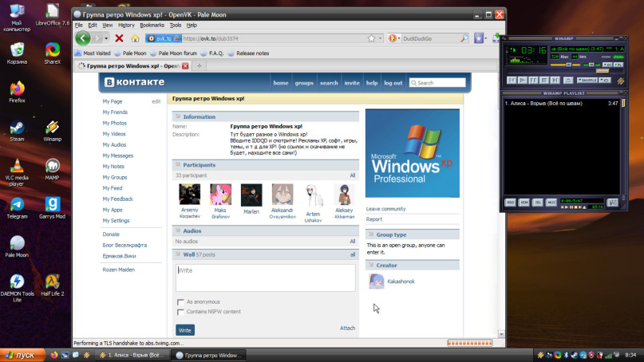Open Мой компьютер desktop icon
The image size is (644, 362).
(x=17, y=18)
